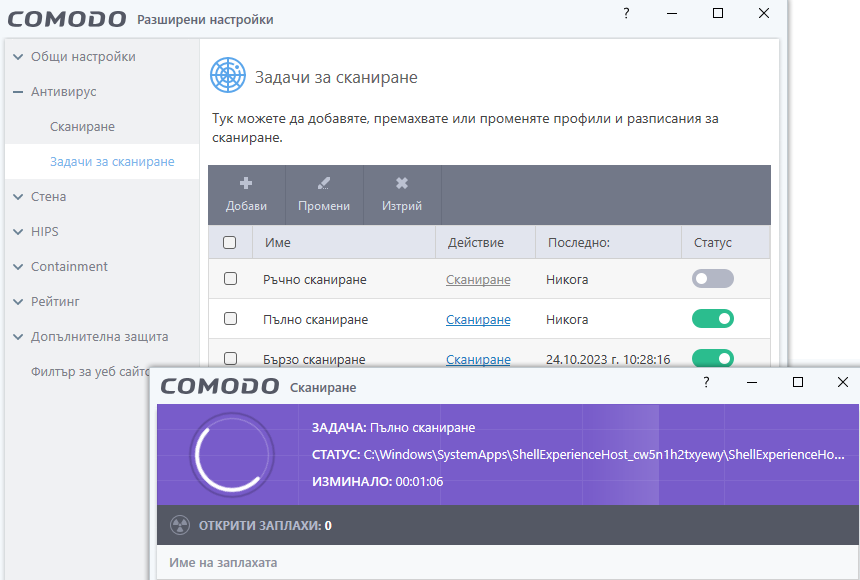Expand the Стена section
This screenshot has width=860, height=580.
click(18, 196)
